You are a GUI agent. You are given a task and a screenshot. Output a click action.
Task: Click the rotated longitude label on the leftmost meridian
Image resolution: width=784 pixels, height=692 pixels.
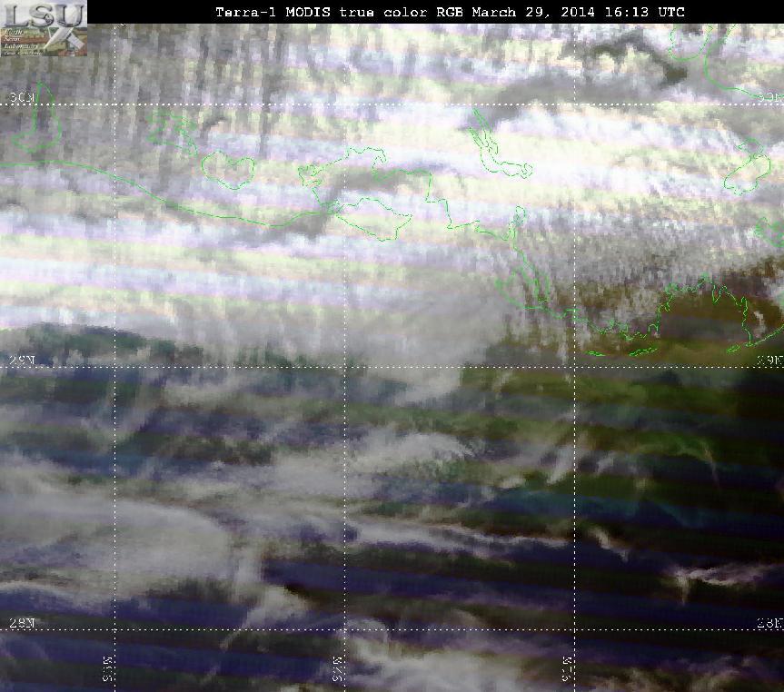pos(107,669)
